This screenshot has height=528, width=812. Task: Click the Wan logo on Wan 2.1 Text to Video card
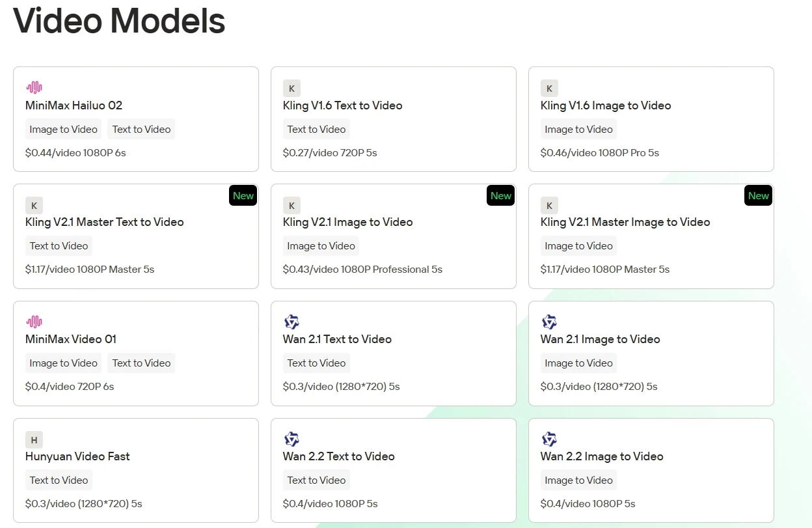291,322
